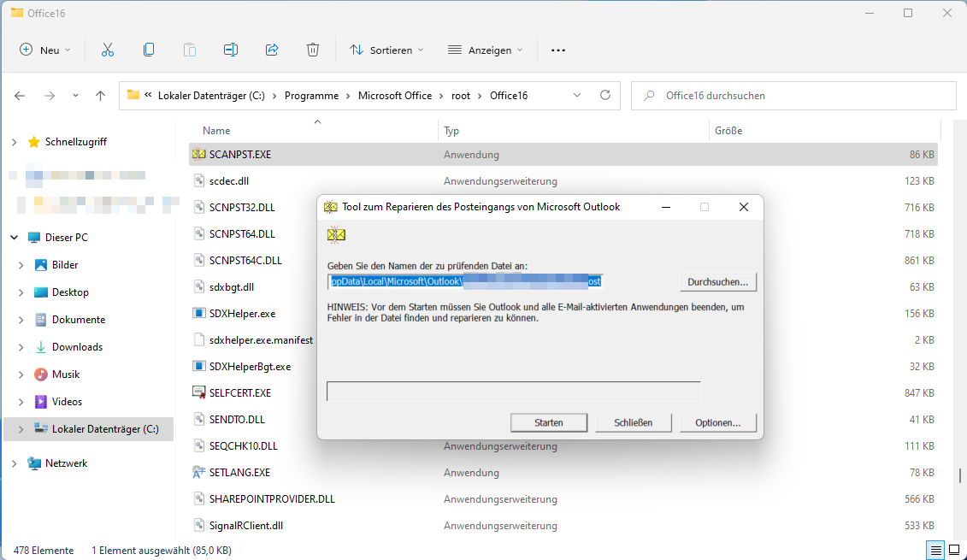Open the Neu dropdown menu

click(x=45, y=50)
